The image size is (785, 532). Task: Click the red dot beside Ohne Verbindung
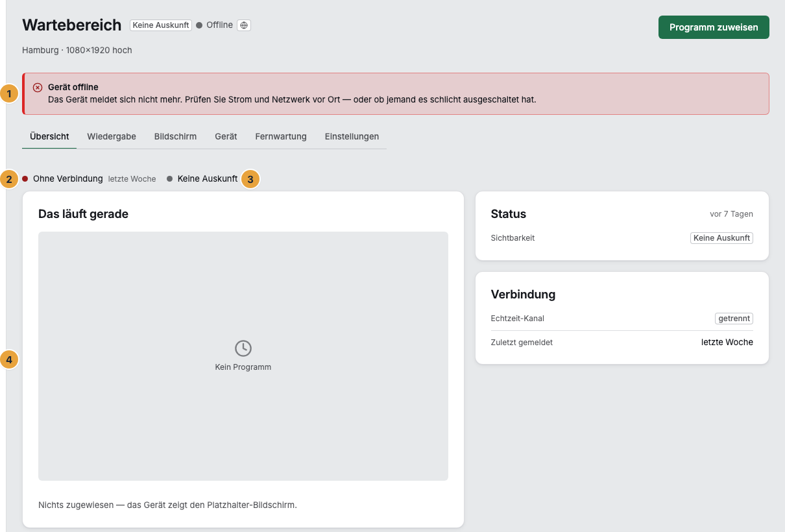tap(25, 178)
